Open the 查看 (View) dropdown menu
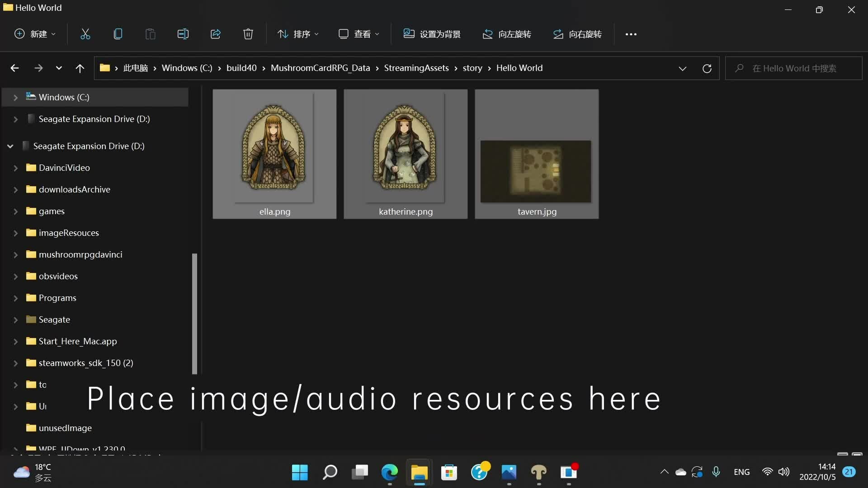The image size is (868, 488). point(359,34)
